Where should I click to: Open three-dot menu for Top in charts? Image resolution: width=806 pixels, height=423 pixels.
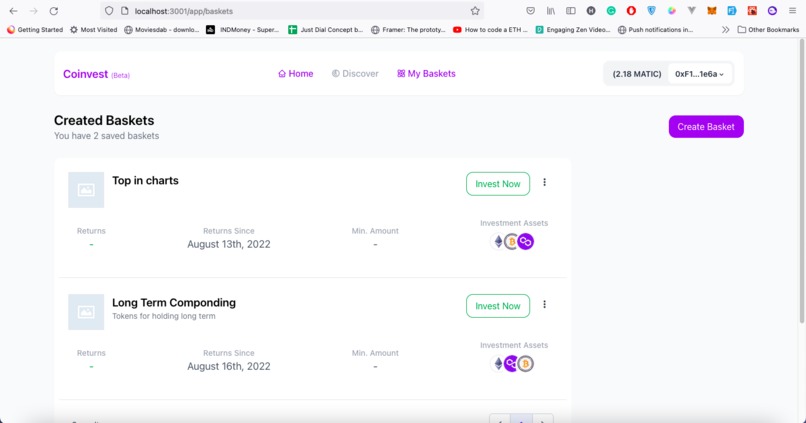[x=544, y=182]
